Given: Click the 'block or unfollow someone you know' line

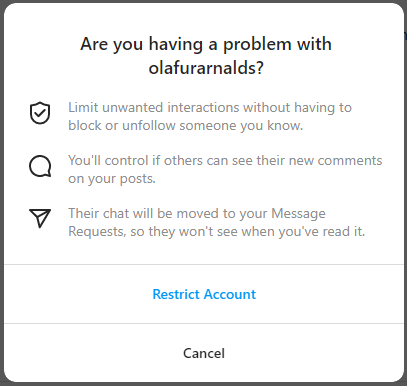Looking at the screenshot, I should 186,126.
